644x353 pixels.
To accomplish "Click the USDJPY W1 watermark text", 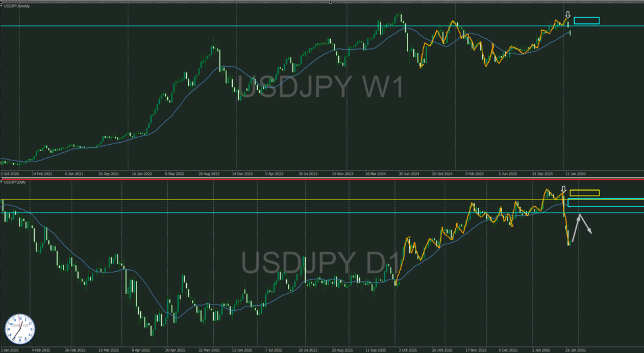I will point(322,87).
